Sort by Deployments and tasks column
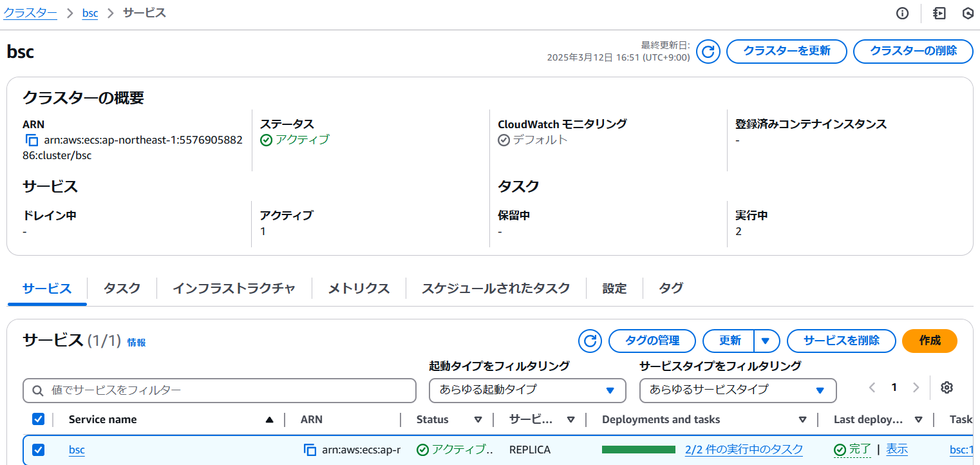 803,420
